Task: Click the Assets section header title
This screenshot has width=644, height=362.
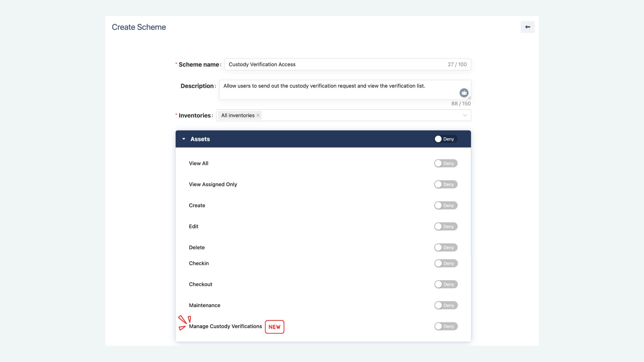Action: coord(200,139)
